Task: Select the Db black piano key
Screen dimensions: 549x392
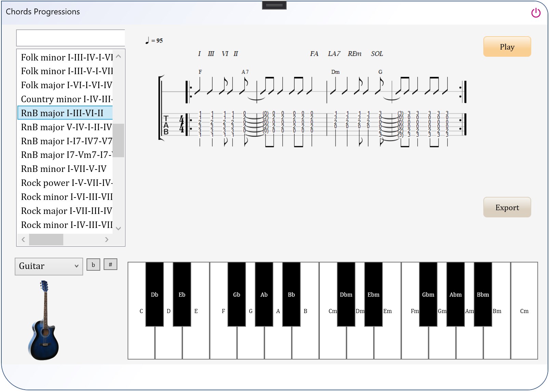Action: (x=155, y=294)
